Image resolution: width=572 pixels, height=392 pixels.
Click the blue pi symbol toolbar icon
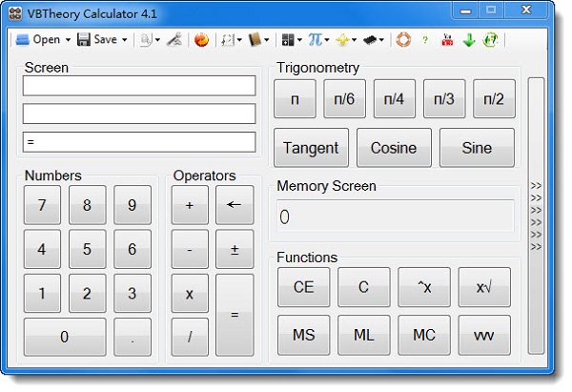(x=316, y=39)
